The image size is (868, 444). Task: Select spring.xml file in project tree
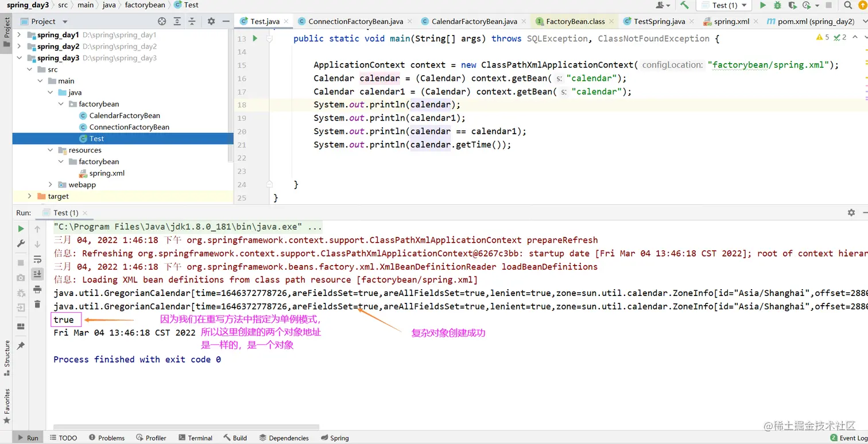(x=102, y=173)
